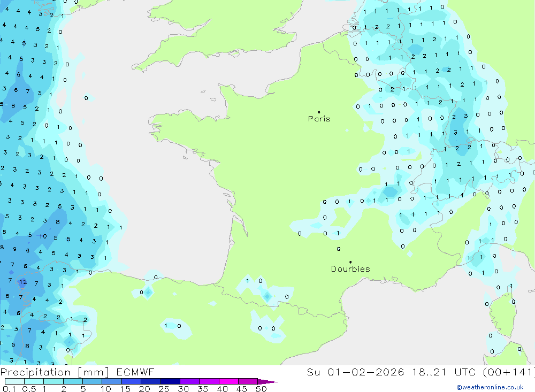
Task: Click the ECMWF model label
Action: [x=135, y=372]
